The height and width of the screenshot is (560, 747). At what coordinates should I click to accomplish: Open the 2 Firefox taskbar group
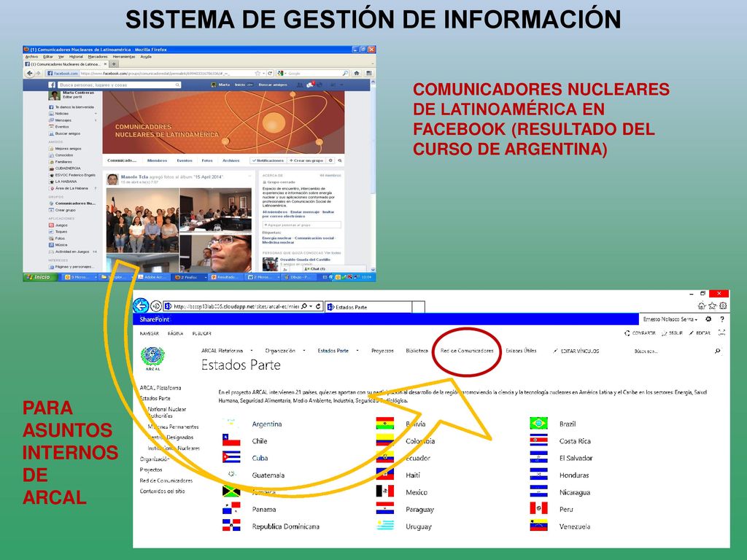pyautogui.click(x=190, y=276)
